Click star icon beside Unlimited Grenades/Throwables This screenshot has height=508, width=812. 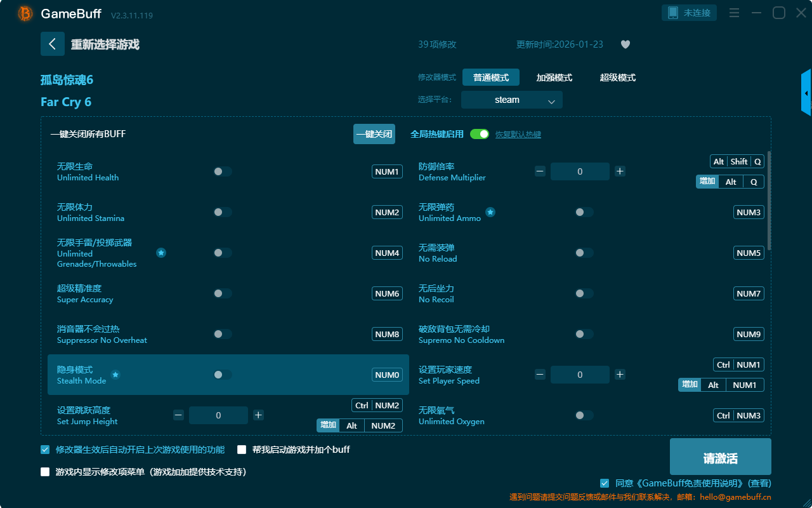coord(161,253)
